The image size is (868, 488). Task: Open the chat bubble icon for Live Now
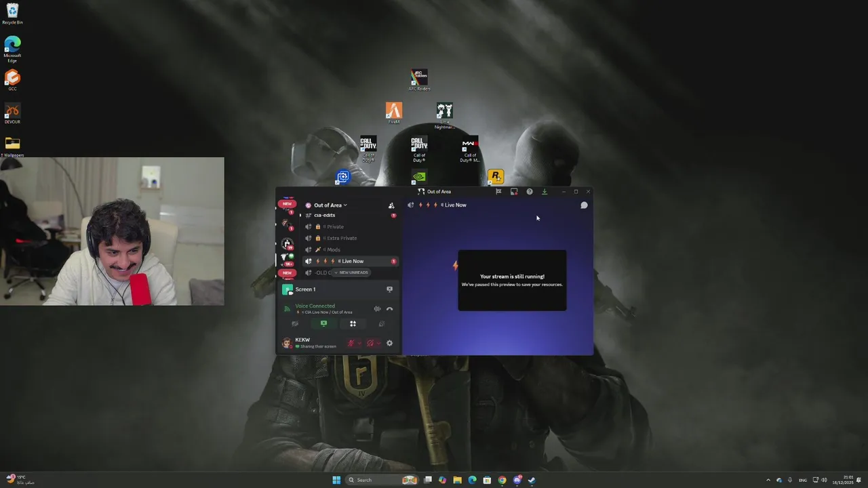[584, 205]
